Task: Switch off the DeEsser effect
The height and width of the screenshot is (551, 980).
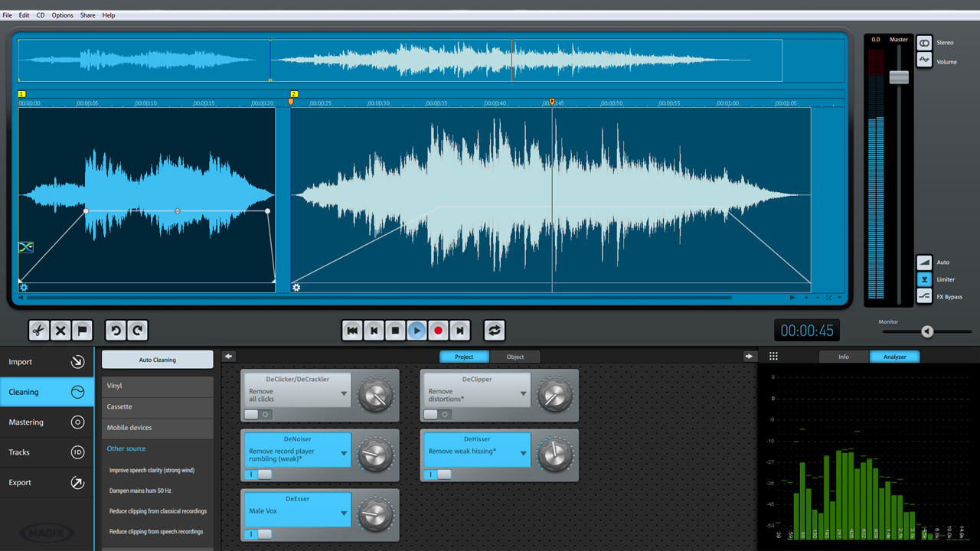Action: pyautogui.click(x=258, y=534)
